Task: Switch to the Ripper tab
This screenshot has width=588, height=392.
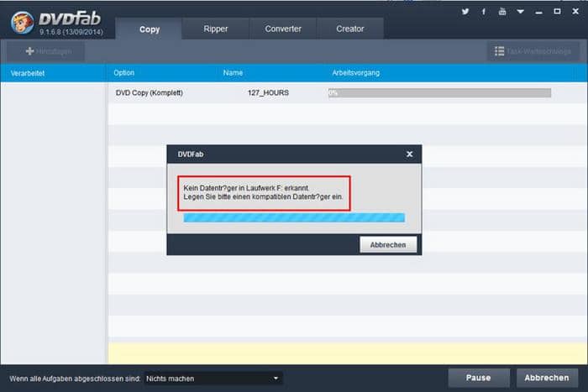Action: point(216,29)
